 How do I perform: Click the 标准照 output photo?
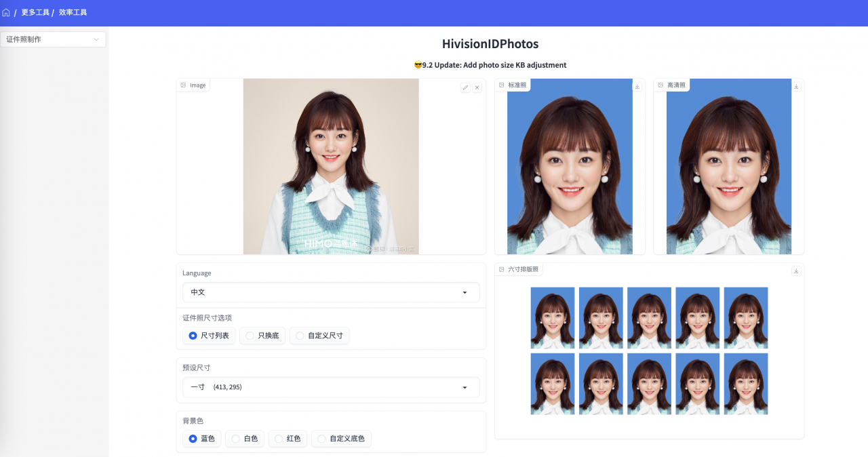[570, 166]
